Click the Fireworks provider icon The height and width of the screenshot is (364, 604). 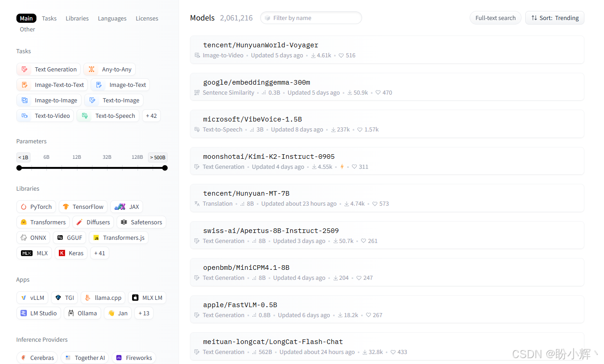(119, 358)
